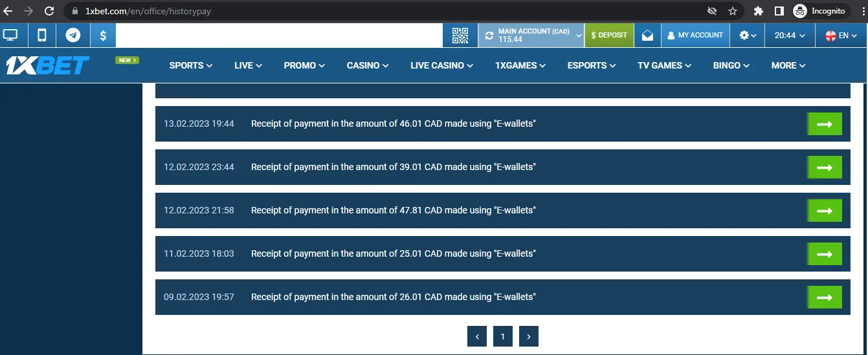Refresh the main account balance icon

tap(489, 36)
